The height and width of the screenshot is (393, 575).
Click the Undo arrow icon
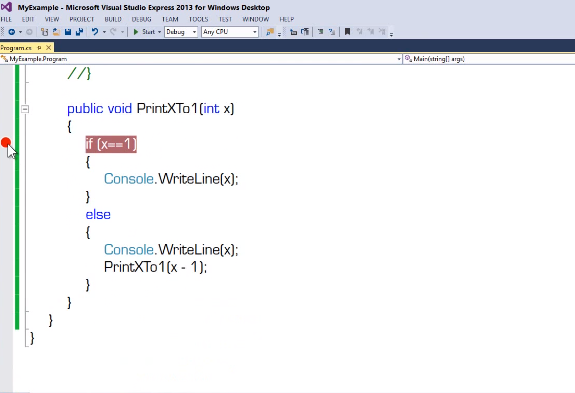coord(95,32)
